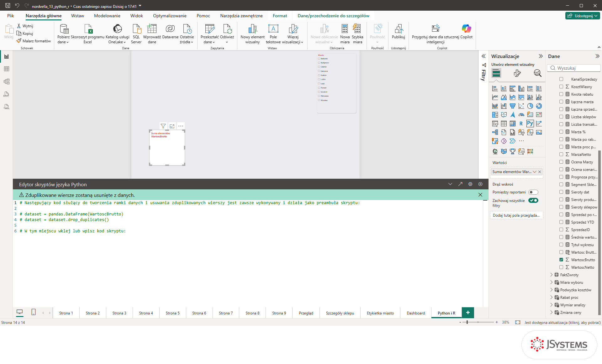
Task: Click the Publikuj ribbon button
Action: pyautogui.click(x=398, y=31)
